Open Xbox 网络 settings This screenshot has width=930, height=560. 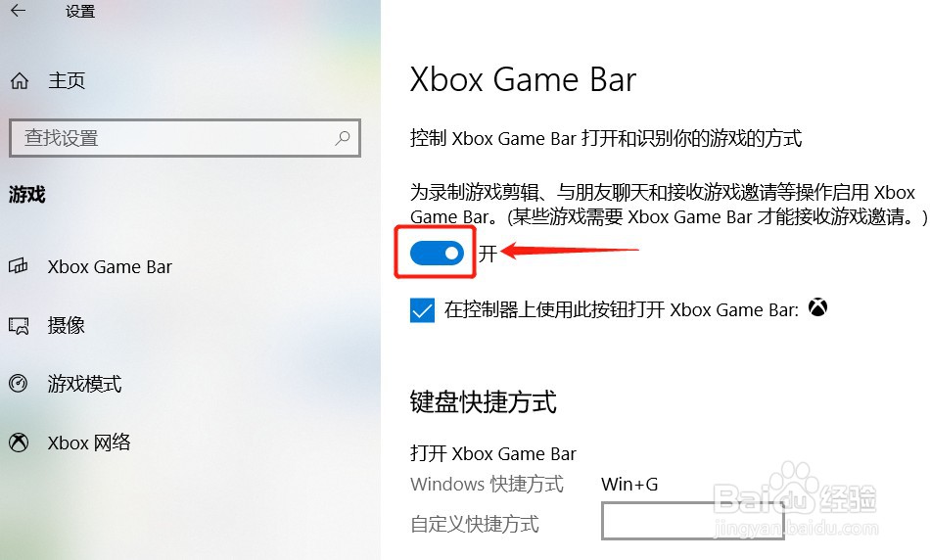[x=89, y=443]
